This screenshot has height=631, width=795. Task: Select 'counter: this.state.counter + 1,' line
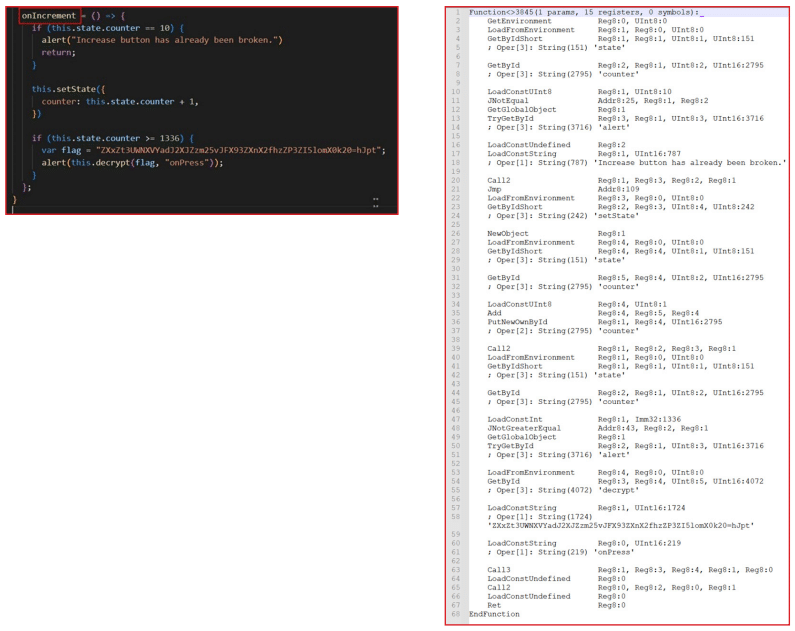[x=120, y=101]
